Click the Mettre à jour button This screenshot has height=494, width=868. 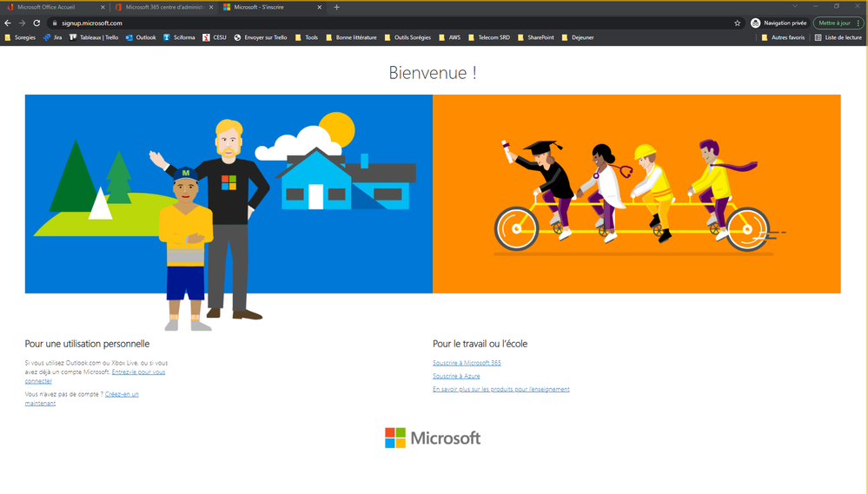pyautogui.click(x=838, y=23)
